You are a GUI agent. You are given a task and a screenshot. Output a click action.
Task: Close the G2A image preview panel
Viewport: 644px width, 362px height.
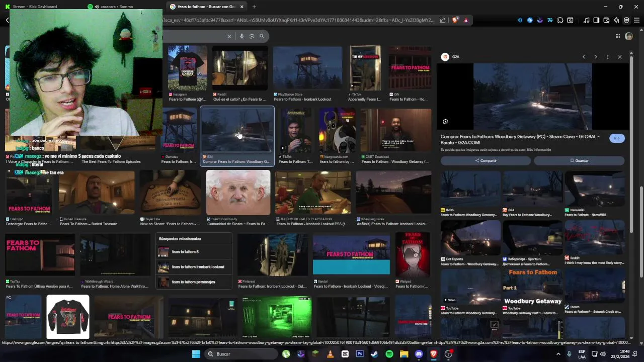click(x=620, y=57)
